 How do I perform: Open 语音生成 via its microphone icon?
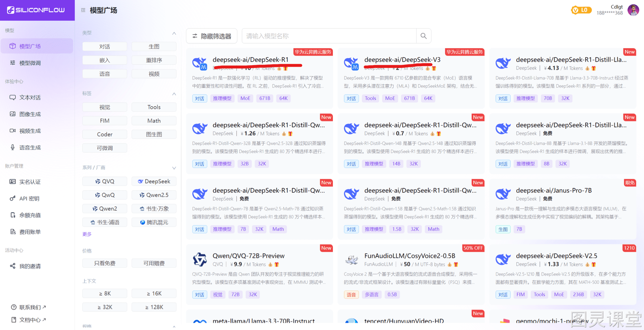(13, 148)
